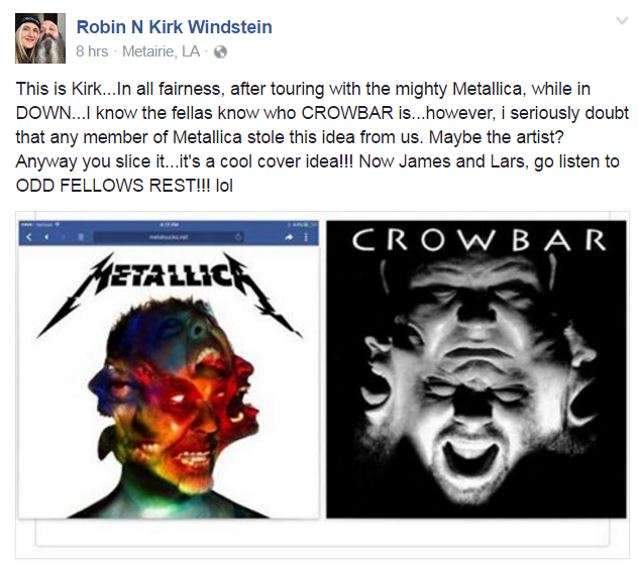Open the Metallica album cover image
This screenshot has width=638, height=567.
(x=169, y=370)
